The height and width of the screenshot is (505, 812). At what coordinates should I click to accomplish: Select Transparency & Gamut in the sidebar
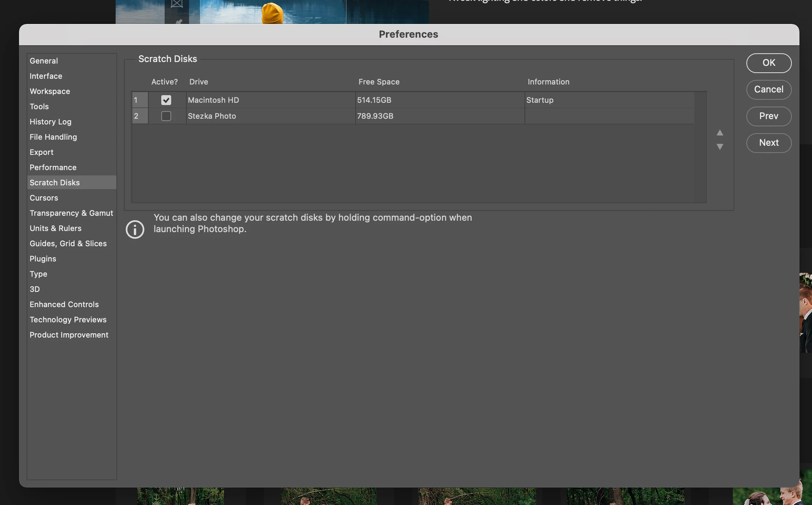(71, 213)
